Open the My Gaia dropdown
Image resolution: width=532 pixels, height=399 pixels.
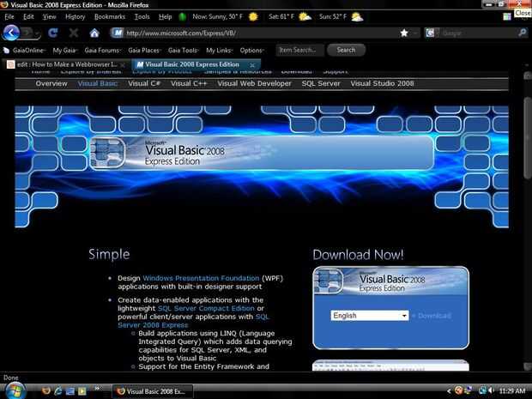[x=65, y=51]
